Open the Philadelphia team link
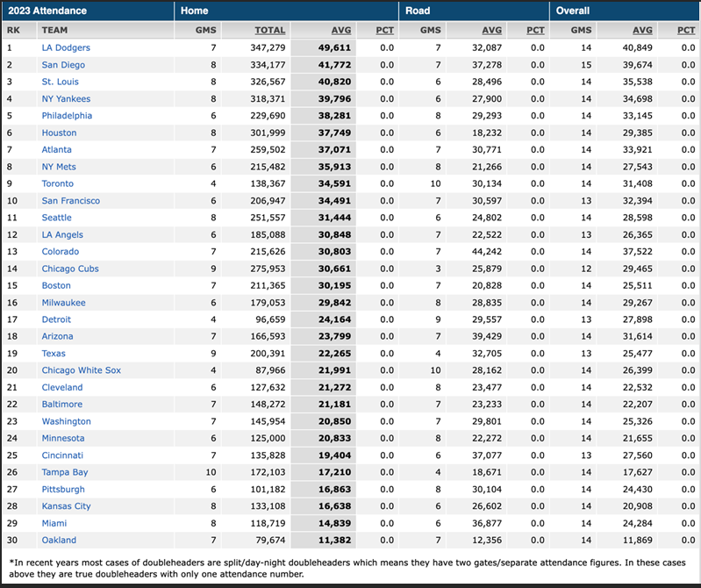This screenshot has width=701, height=588. 67,116
